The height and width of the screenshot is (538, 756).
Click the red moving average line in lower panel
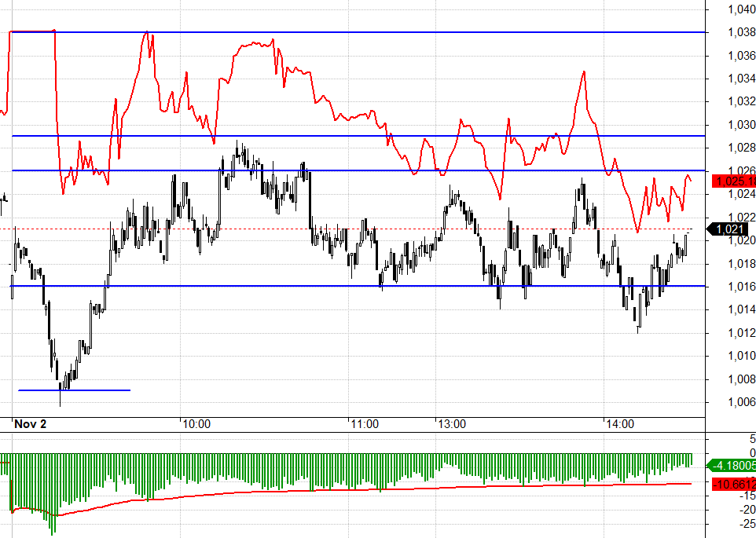point(314,491)
